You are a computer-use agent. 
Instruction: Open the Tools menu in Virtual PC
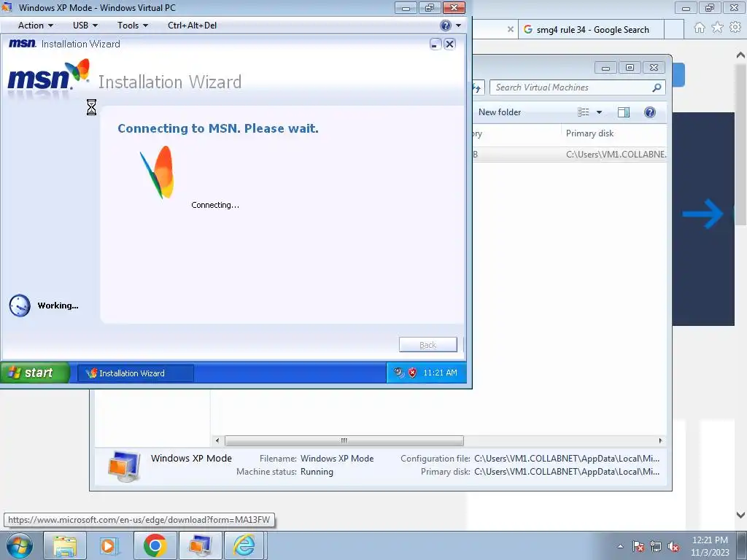tap(133, 26)
